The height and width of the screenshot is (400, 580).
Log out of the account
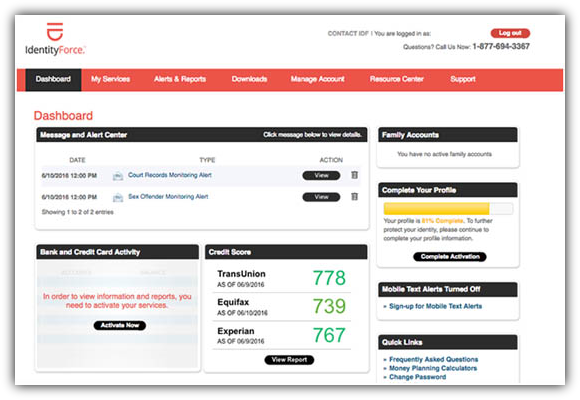(x=510, y=33)
